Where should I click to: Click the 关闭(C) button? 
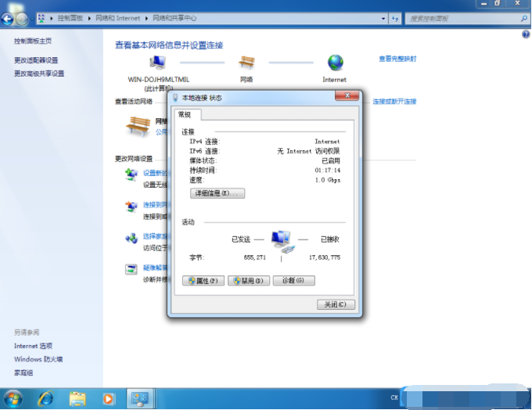336,304
